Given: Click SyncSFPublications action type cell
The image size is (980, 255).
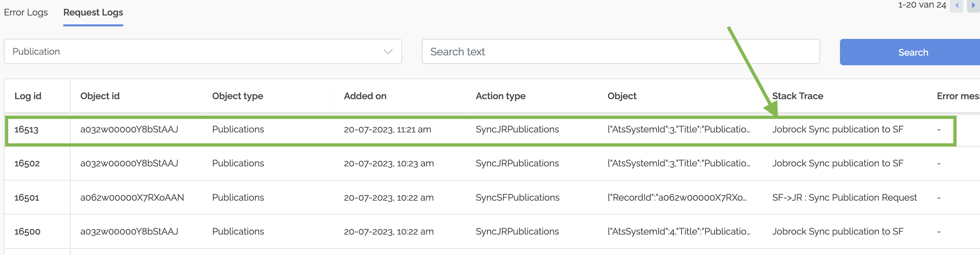Looking at the screenshot, I should 517,198.
